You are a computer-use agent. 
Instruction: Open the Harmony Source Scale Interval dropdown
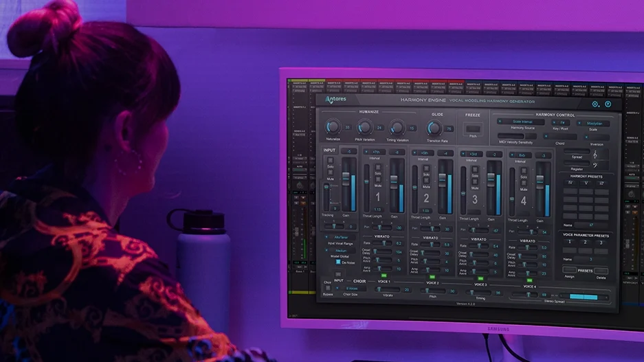click(524, 122)
